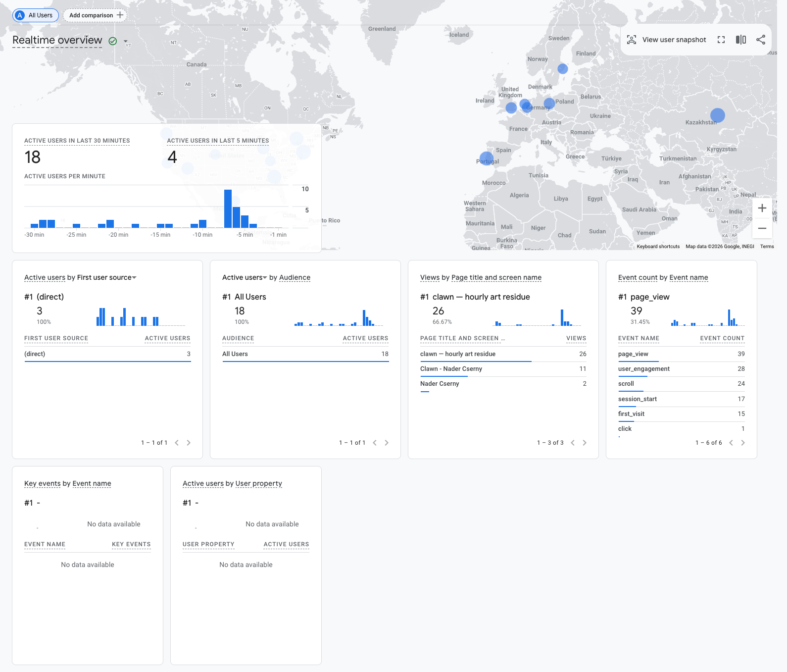Click the '1 – 6 of 6' pagination text
787x672 pixels.
(709, 443)
